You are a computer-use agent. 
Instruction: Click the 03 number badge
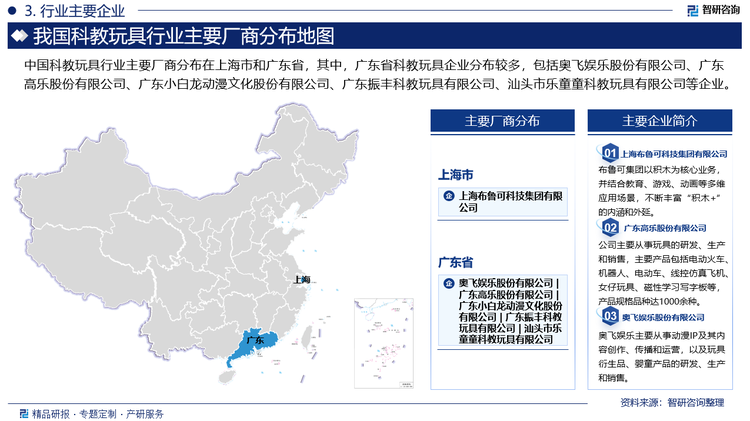[609, 316]
